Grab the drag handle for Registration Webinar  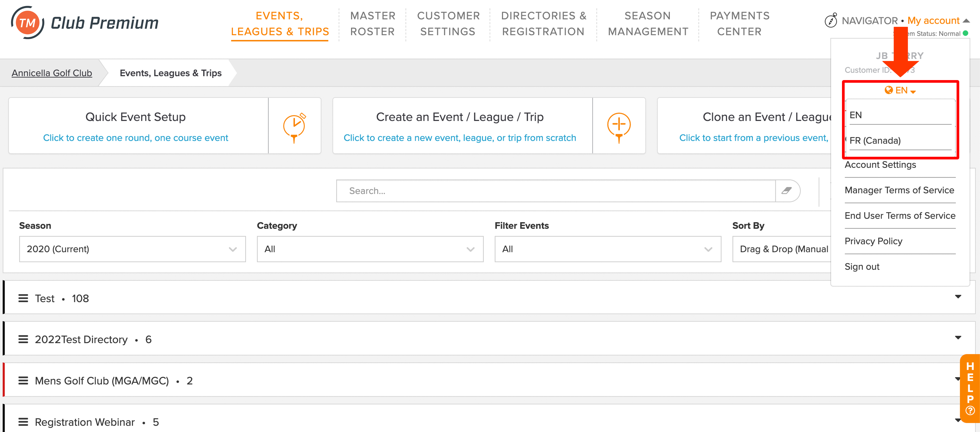click(x=23, y=422)
